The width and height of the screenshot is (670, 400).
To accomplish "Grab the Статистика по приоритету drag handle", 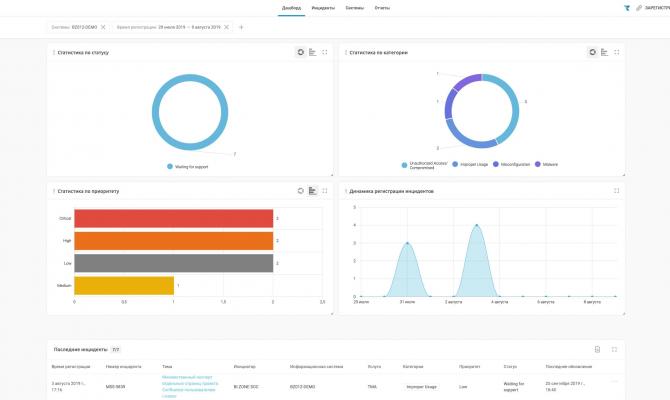I will coord(53,191).
